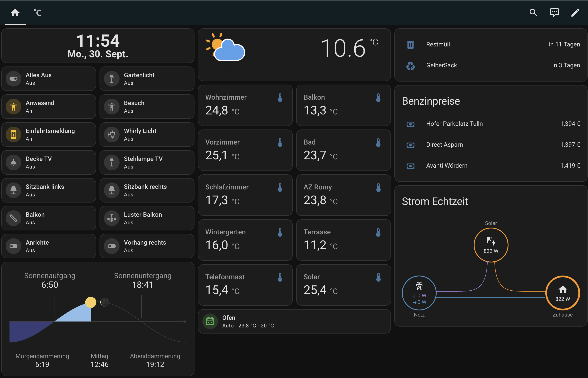The height and width of the screenshot is (378, 588).
Task: Toggle Anwesend presence switch off
Action: click(x=14, y=107)
